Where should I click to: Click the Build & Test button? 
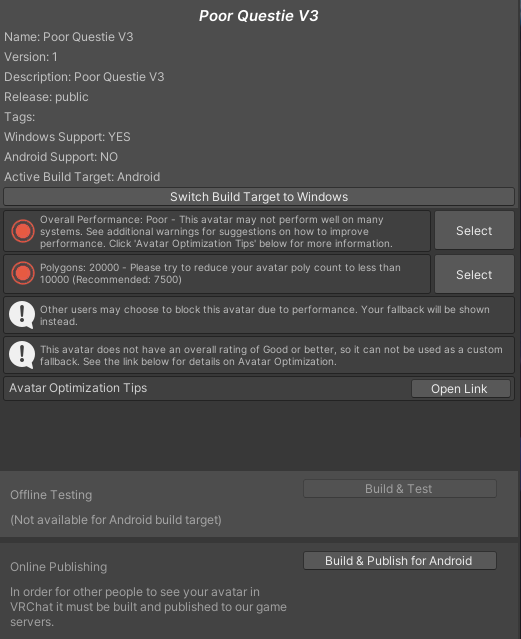tap(400, 489)
